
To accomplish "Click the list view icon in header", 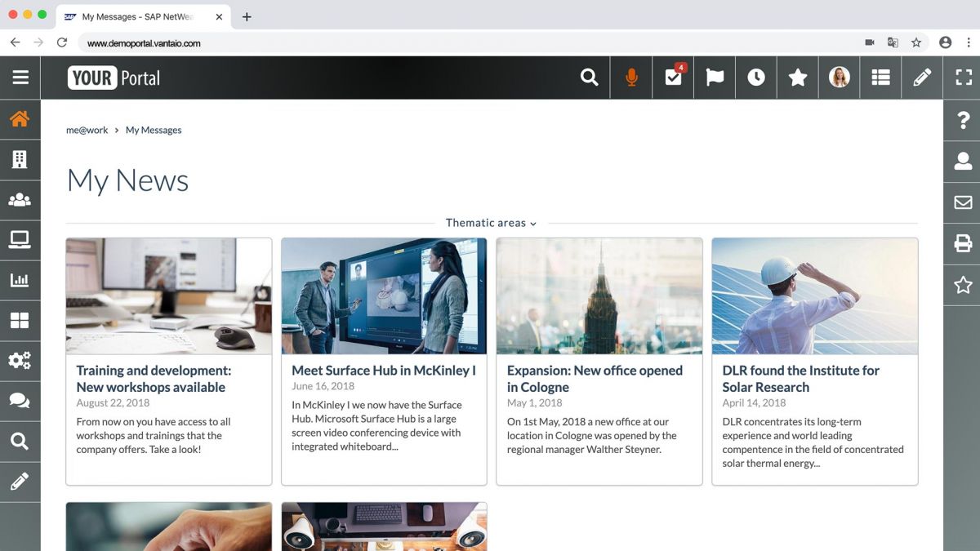I will coord(880,78).
